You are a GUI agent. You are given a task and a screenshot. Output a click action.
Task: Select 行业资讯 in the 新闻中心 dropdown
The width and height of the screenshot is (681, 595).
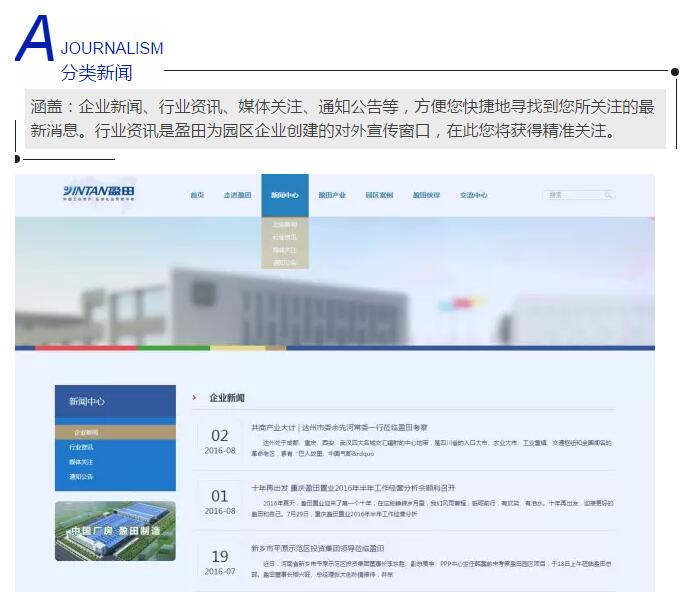click(284, 237)
